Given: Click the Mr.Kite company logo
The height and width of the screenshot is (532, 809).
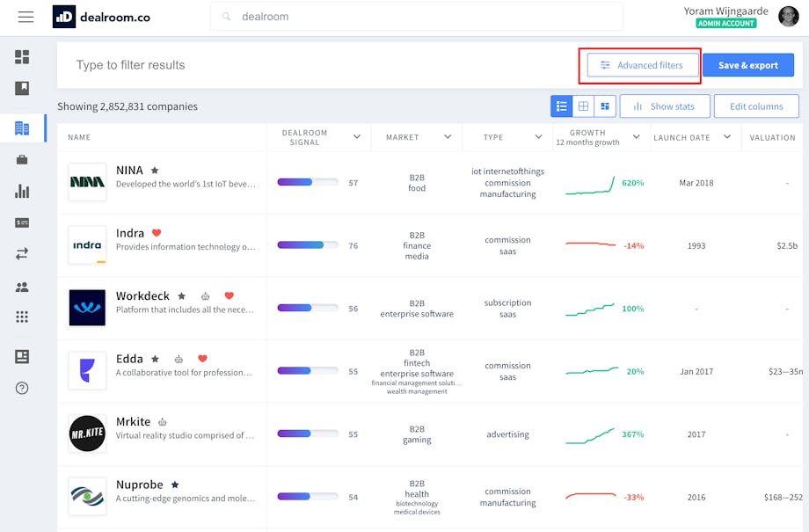Looking at the screenshot, I should coord(87,434).
